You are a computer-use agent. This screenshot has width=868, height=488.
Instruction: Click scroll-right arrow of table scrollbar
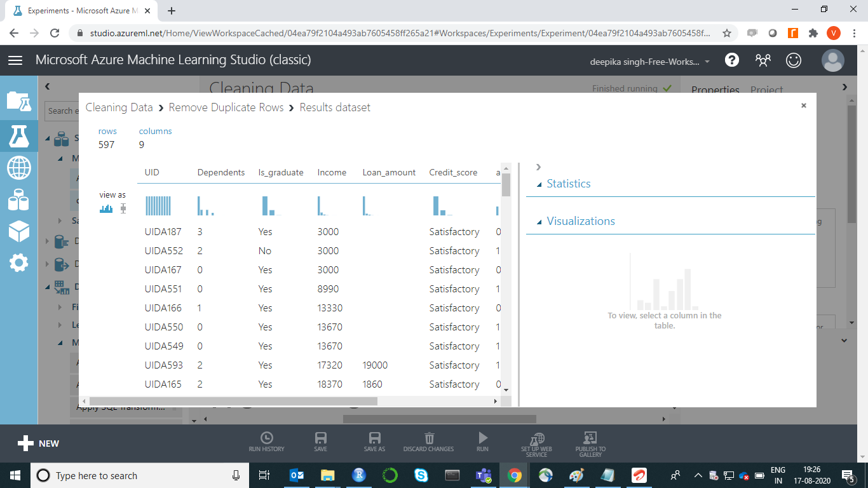(x=496, y=402)
